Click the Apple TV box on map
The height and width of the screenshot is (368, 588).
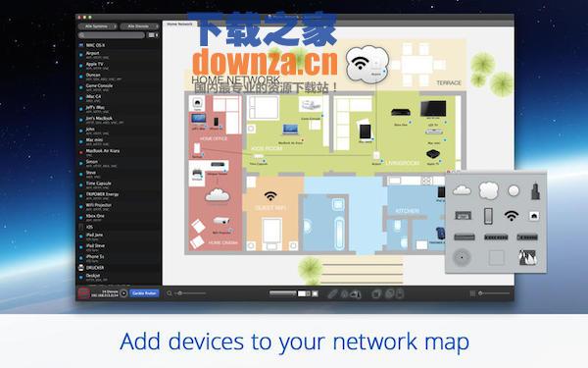tap(433, 154)
